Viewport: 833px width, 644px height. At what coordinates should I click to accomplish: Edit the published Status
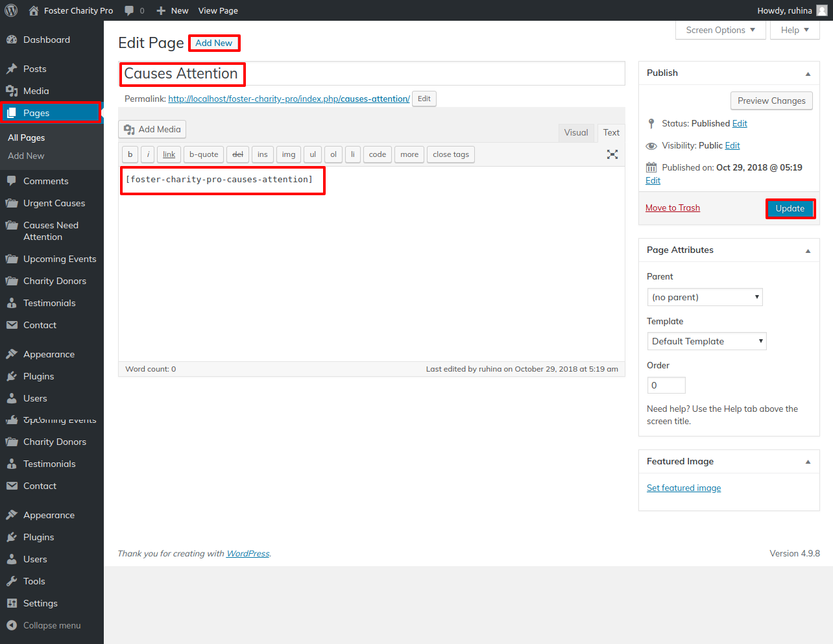740,123
